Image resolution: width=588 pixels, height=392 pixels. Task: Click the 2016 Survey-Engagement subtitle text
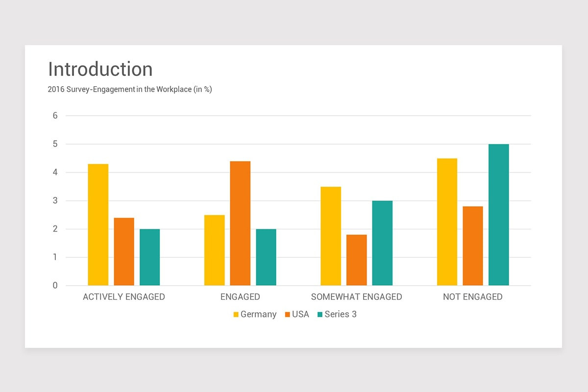click(x=130, y=90)
